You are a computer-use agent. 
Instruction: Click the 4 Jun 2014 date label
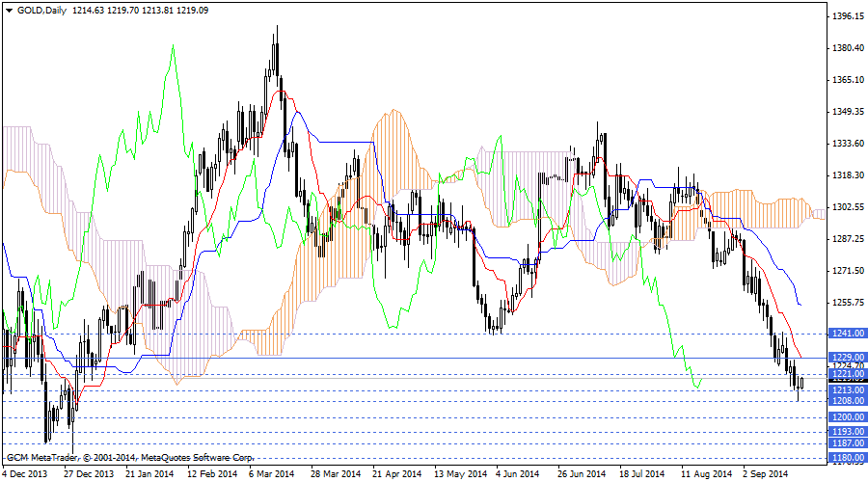(517, 474)
